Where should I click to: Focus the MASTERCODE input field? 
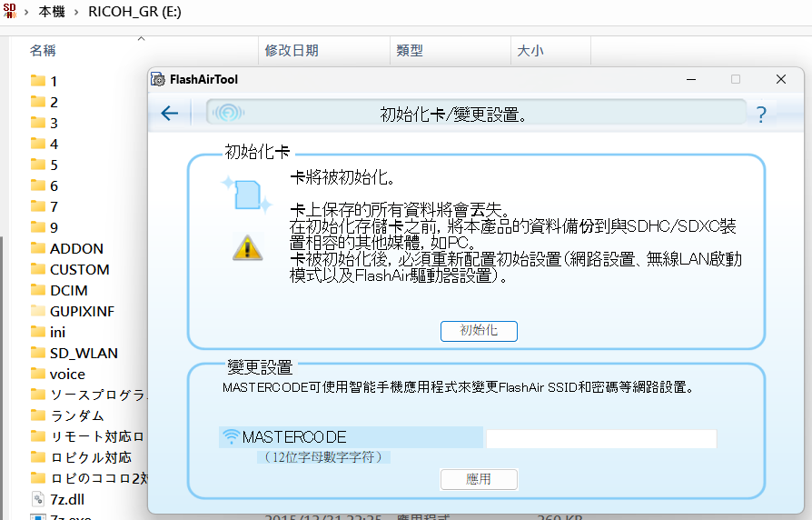pyautogui.click(x=601, y=438)
